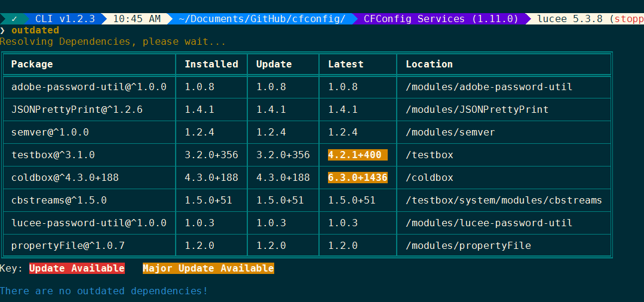
Task: Click the lucee 5.3.8 server segment
Action: click(x=588, y=19)
